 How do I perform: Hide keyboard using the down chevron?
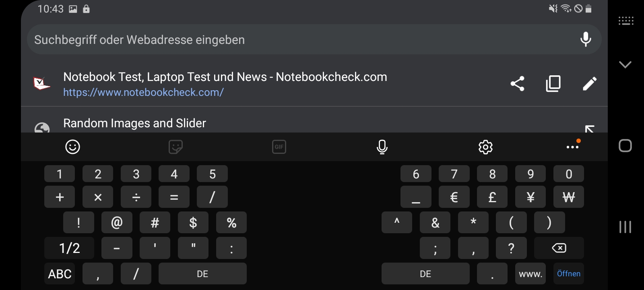(x=625, y=64)
